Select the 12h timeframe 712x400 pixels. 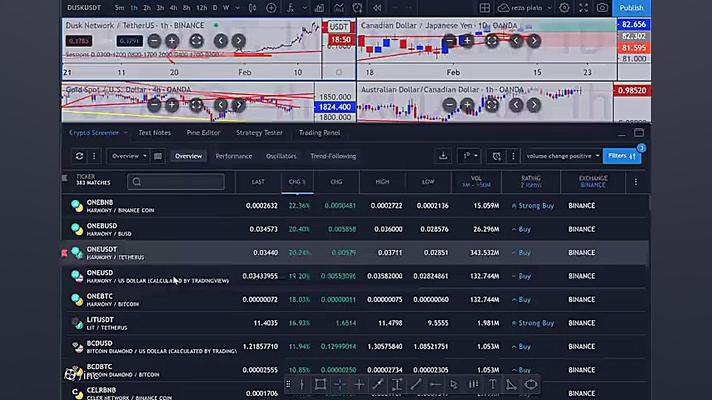tap(201, 8)
